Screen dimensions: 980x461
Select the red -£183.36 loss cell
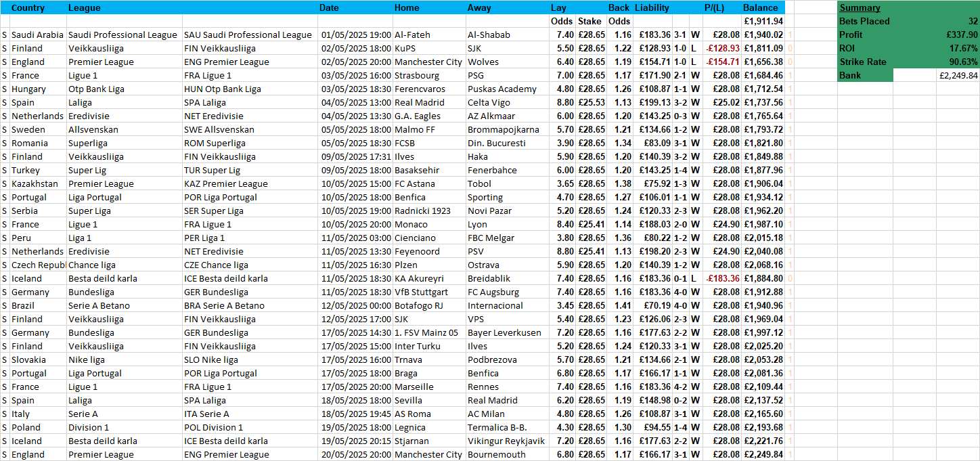(x=722, y=278)
